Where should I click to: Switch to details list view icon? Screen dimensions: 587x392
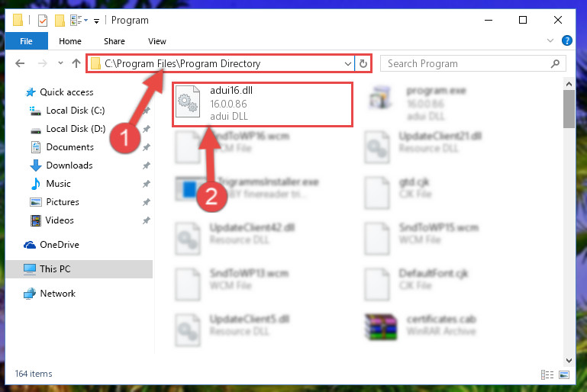pos(547,374)
